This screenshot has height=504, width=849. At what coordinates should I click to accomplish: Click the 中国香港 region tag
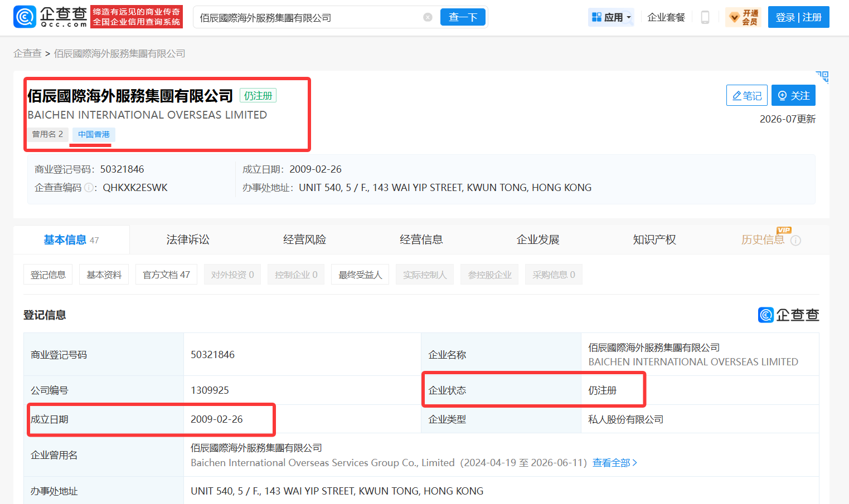coord(94,134)
